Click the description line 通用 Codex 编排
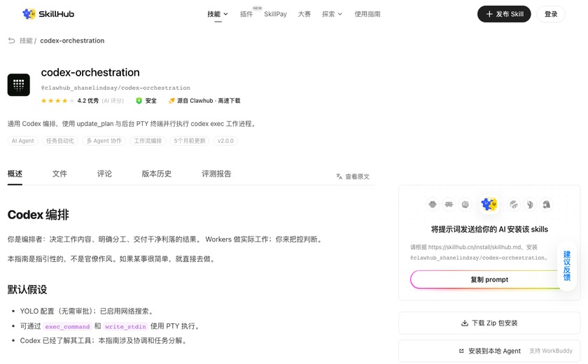 tap(133, 124)
